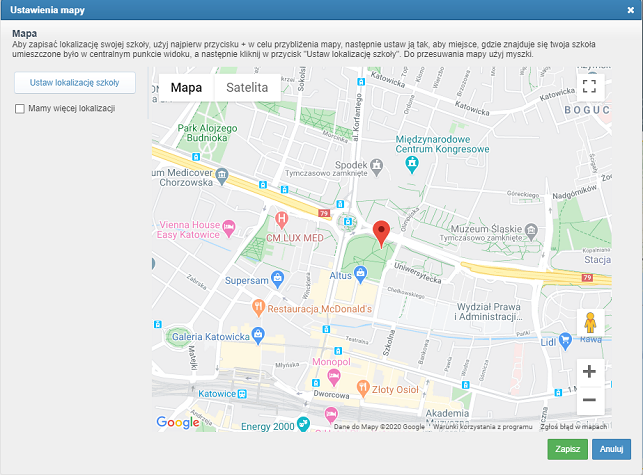Switch to Mapa map view

coord(186,87)
